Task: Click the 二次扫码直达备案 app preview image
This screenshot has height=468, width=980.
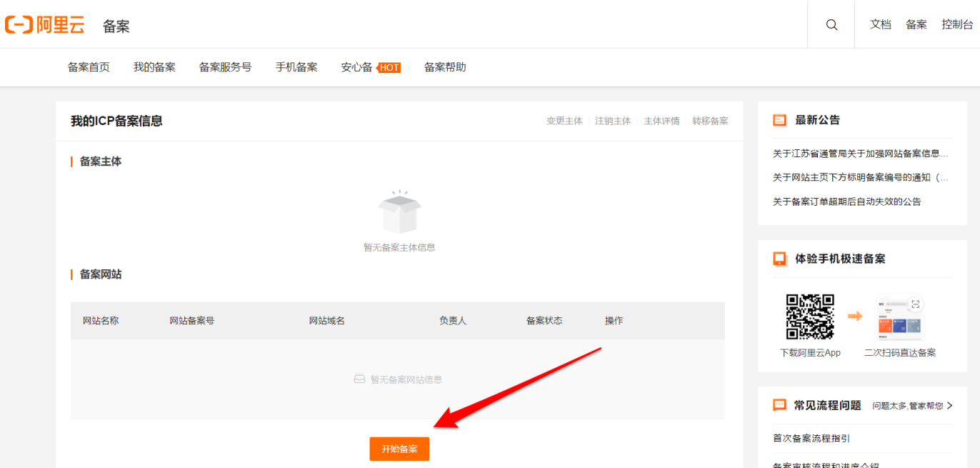Action: click(900, 317)
